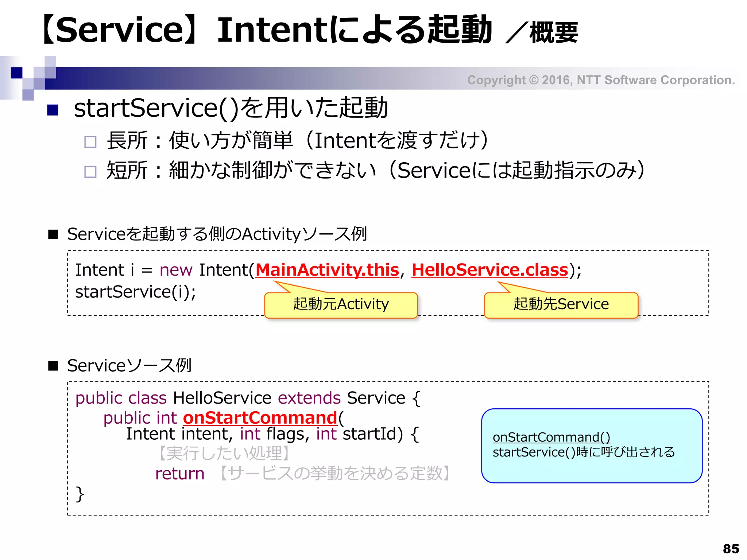The image size is (747, 560).
Task: Click the note 'startService()時に呼び出される'
Action: (x=584, y=452)
